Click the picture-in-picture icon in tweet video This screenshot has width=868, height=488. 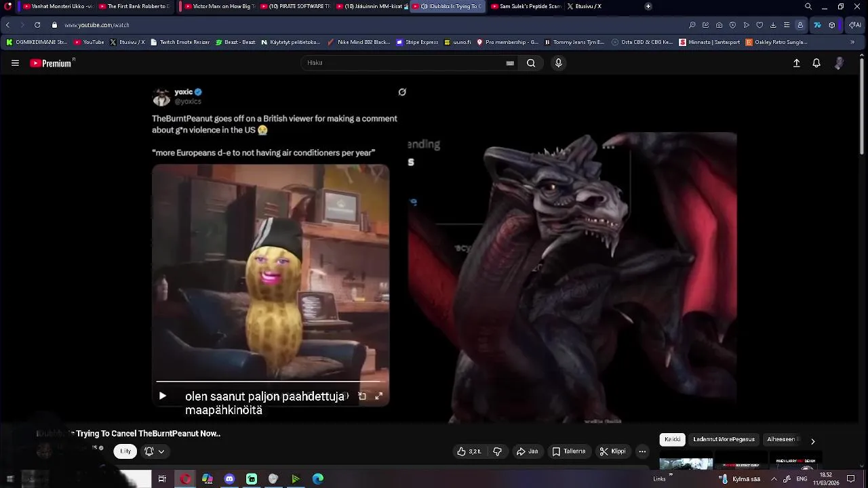click(x=362, y=396)
